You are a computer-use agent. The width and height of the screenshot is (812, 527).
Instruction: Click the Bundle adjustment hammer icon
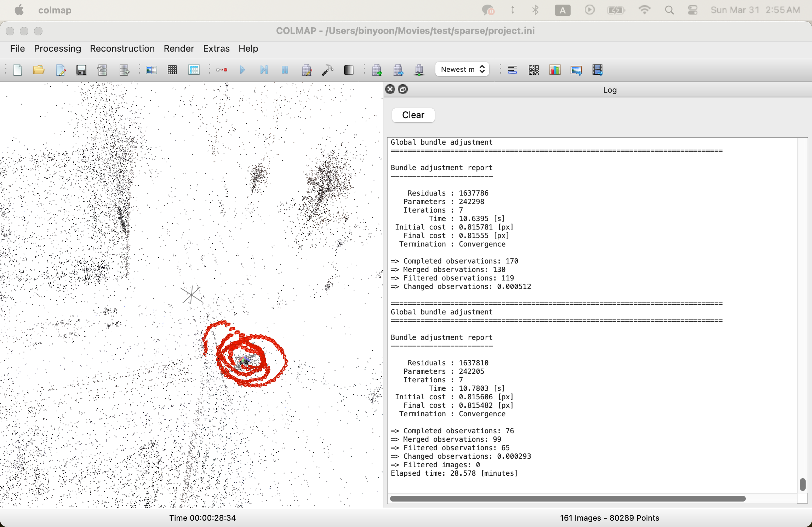click(327, 70)
